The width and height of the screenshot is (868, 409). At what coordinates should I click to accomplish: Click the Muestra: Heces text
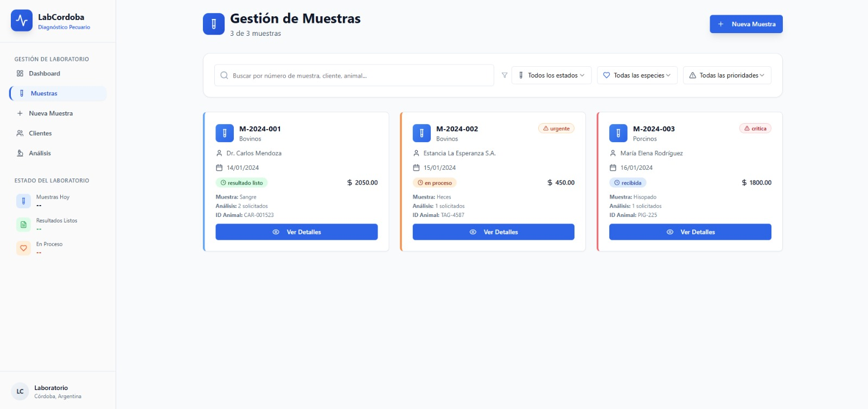click(432, 197)
